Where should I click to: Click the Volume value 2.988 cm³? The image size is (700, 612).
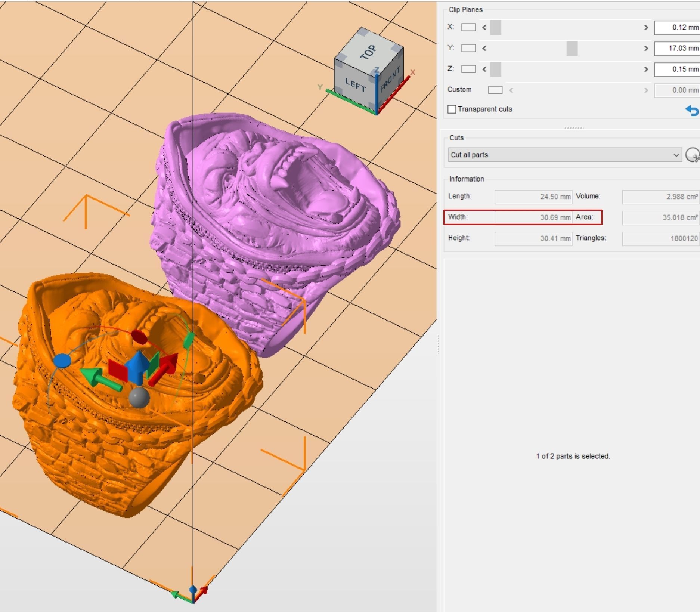tap(661, 197)
